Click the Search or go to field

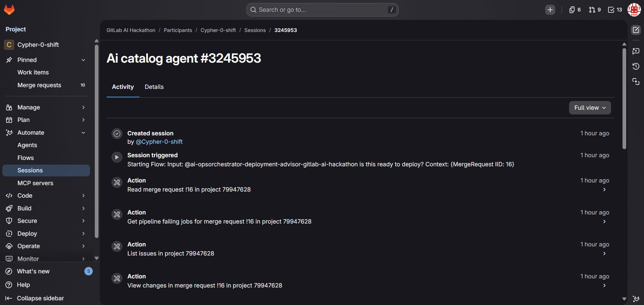(322, 10)
